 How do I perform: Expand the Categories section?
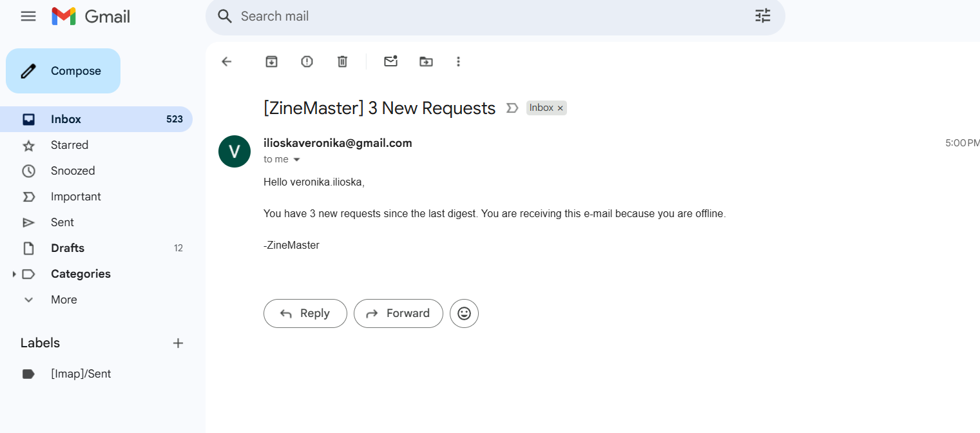(14, 274)
